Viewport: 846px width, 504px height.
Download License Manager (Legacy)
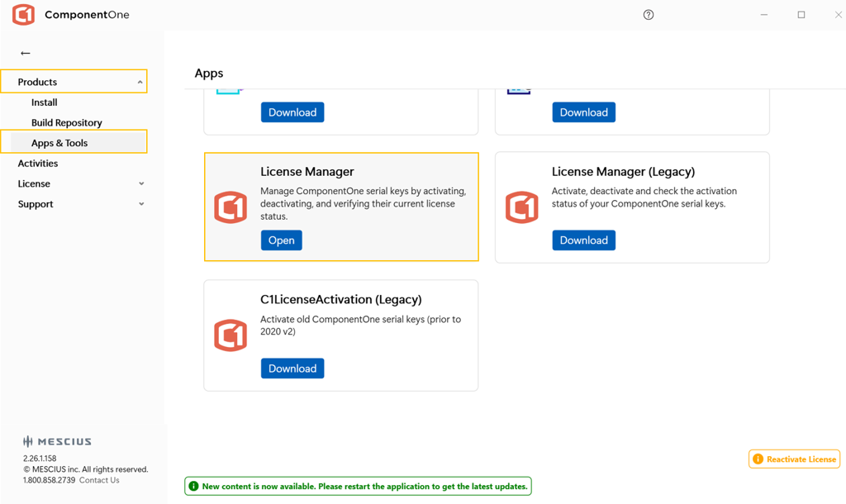tap(583, 240)
